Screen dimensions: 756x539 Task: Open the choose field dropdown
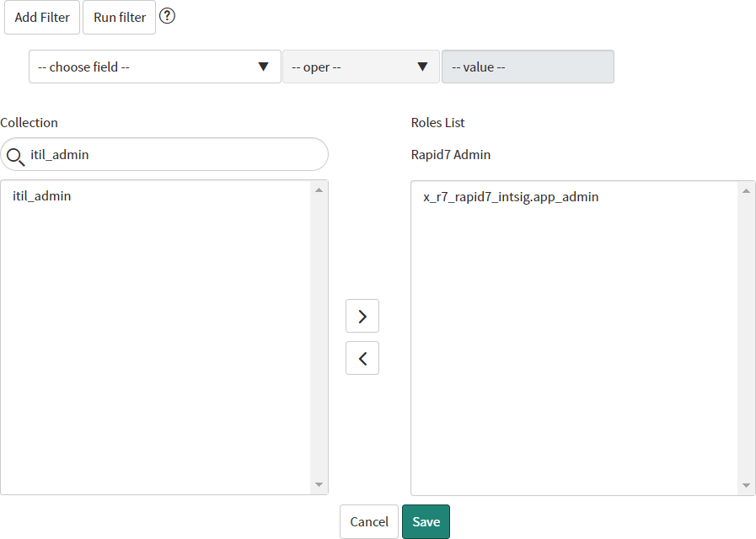click(x=155, y=67)
